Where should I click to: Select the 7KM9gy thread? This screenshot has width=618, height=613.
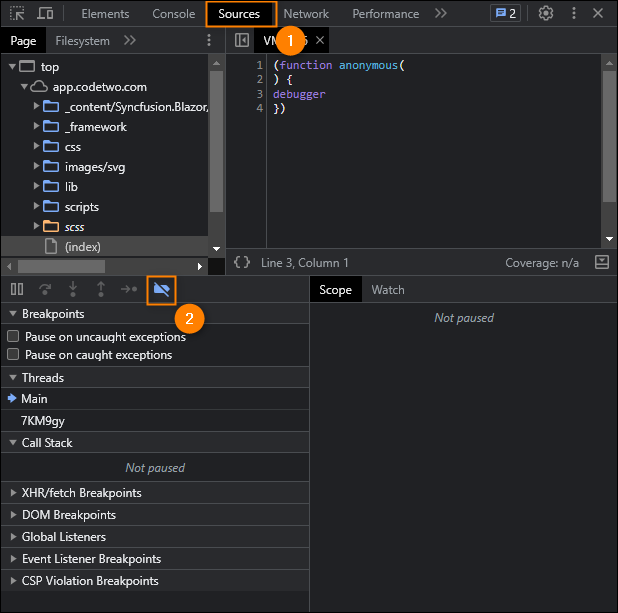pyautogui.click(x=155, y=421)
